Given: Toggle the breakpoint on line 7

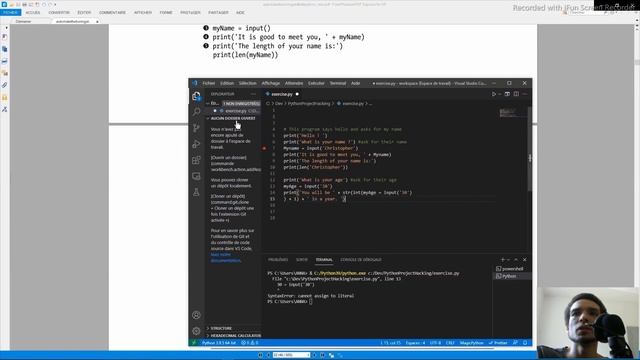Looking at the screenshot, I should click(264, 148).
